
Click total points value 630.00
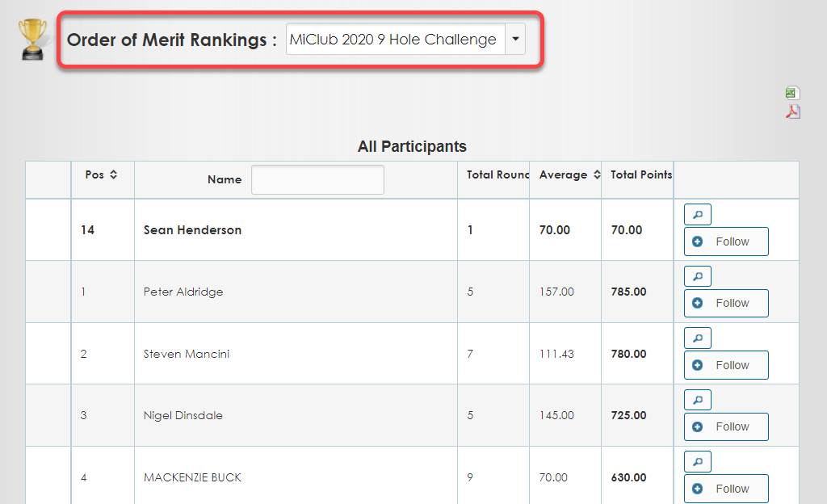pyautogui.click(x=628, y=477)
